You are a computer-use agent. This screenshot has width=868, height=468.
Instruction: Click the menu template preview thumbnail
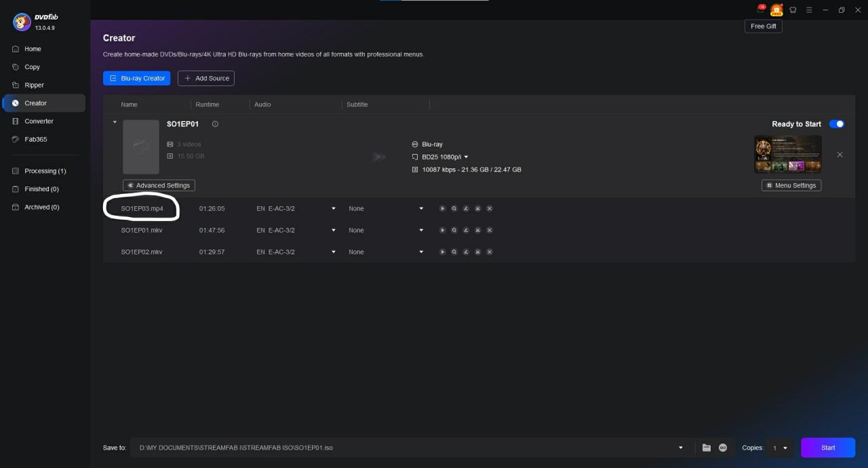click(x=787, y=154)
